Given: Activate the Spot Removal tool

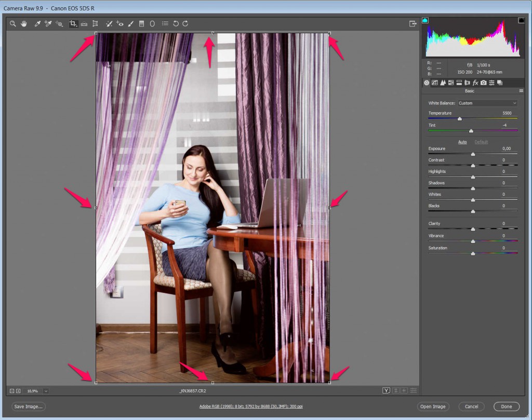Looking at the screenshot, I should (109, 24).
